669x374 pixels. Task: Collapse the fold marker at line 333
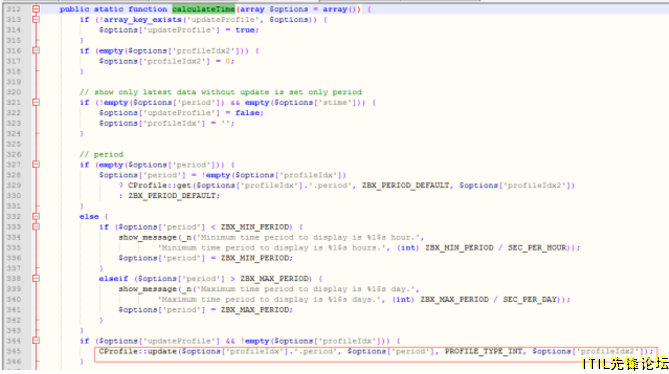[36, 227]
